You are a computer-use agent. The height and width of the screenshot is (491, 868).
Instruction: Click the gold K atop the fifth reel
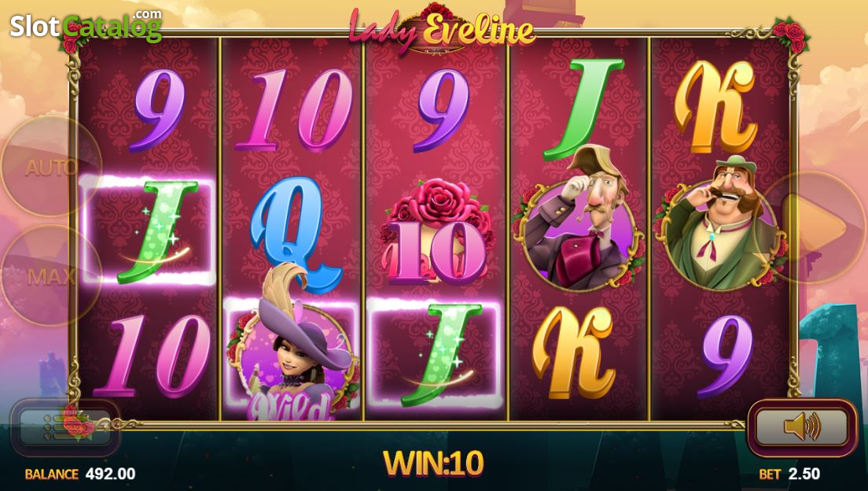click(x=715, y=107)
